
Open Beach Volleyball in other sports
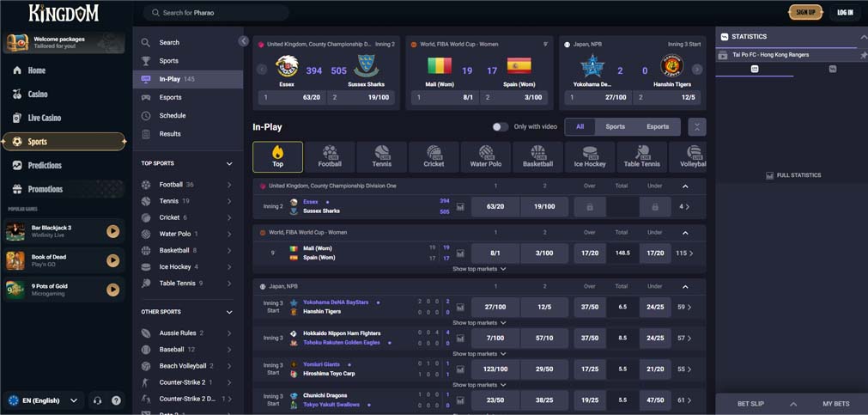pos(188,366)
